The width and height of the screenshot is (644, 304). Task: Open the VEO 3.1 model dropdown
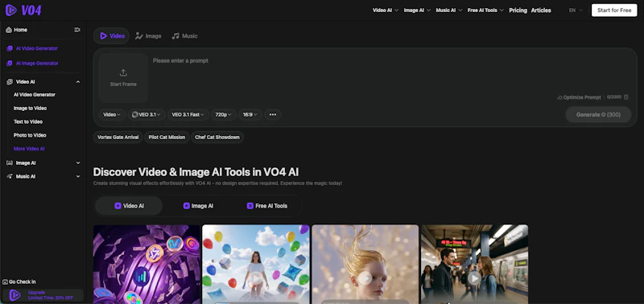[x=147, y=114]
